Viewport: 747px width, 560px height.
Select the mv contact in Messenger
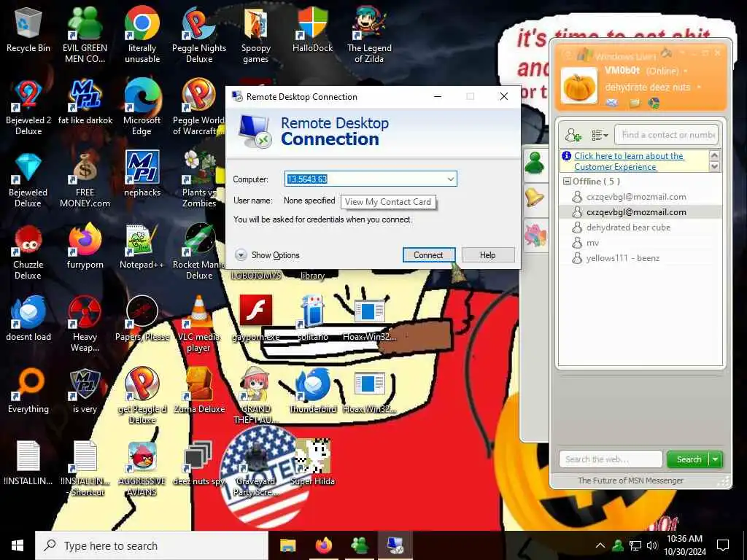[592, 243]
